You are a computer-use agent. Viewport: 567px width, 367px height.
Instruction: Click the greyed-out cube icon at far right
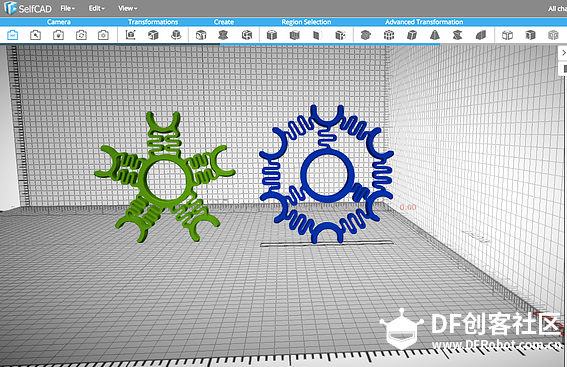[553, 35]
